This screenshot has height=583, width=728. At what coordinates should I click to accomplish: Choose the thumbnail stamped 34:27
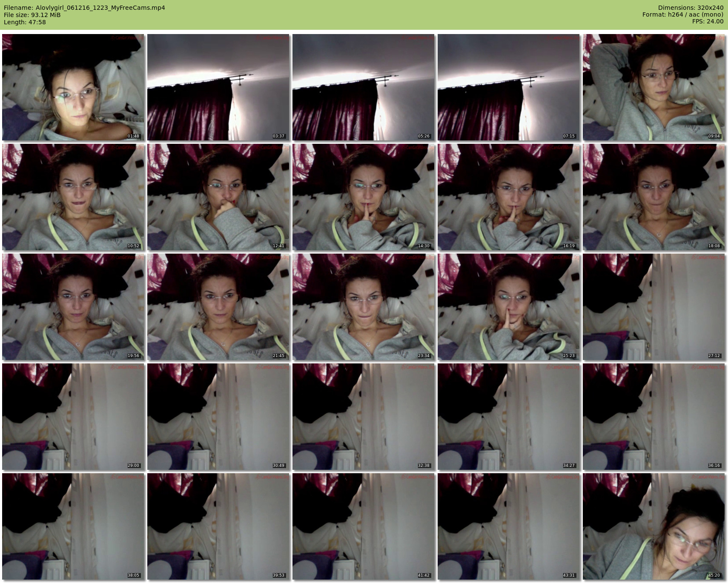tap(509, 417)
